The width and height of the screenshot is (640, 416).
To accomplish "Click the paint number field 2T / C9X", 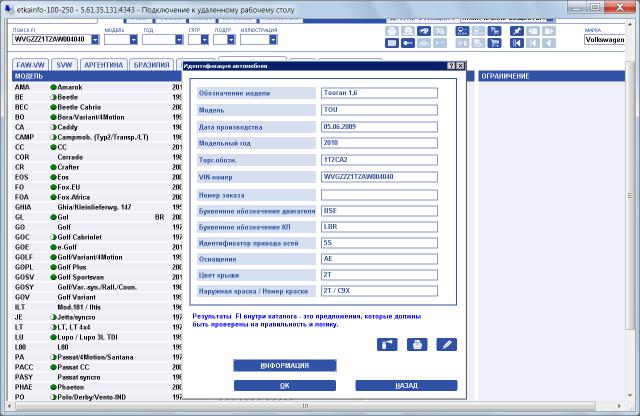I will [379, 291].
